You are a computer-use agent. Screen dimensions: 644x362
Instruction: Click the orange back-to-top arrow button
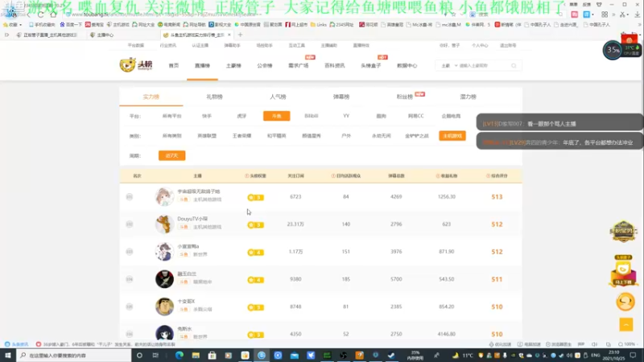coord(626,325)
